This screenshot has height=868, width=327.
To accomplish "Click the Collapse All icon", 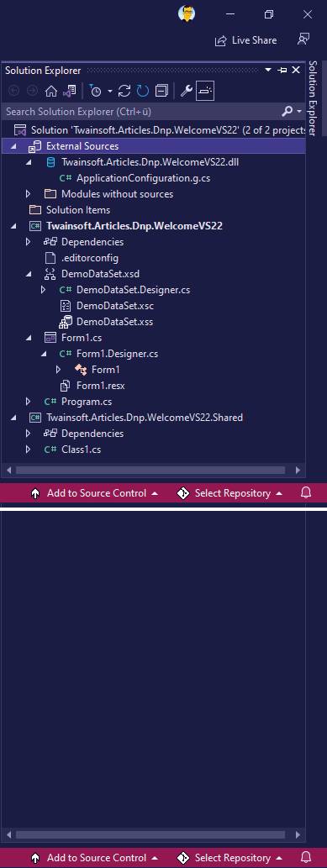I will point(161,91).
